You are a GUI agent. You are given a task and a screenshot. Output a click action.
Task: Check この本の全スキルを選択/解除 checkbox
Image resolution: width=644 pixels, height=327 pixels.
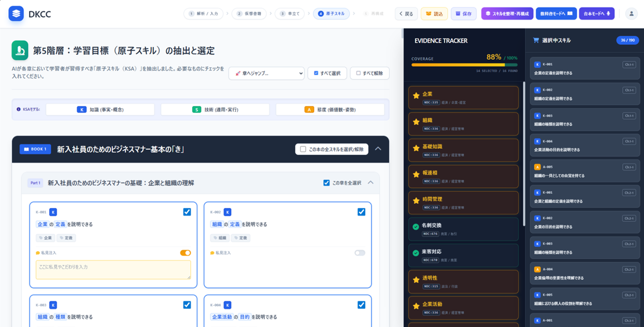click(x=303, y=149)
